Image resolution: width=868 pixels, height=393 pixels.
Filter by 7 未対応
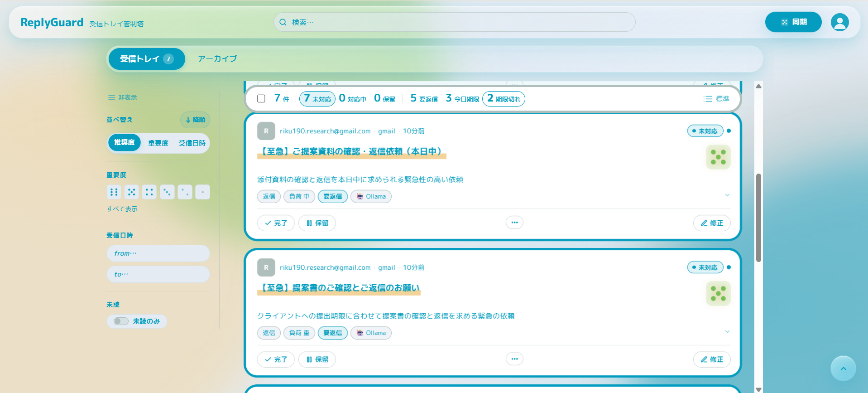317,99
